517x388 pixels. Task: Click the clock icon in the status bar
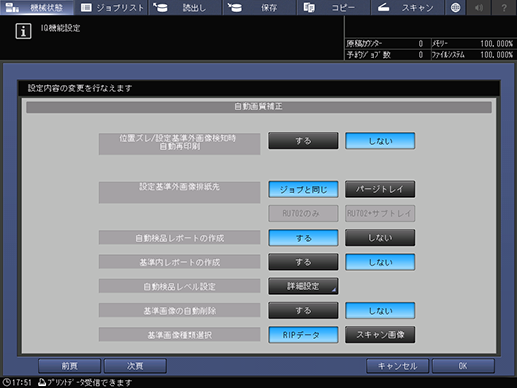tap(7, 382)
